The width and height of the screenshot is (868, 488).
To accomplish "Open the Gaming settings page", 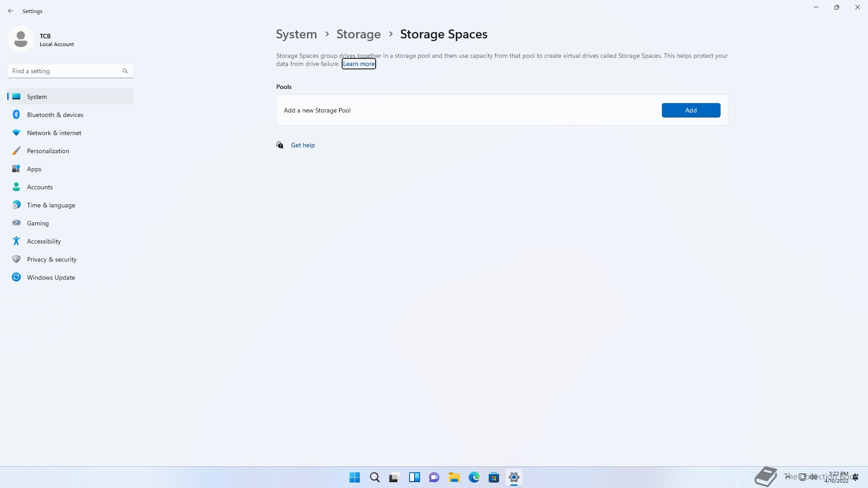I will (x=71, y=223).
